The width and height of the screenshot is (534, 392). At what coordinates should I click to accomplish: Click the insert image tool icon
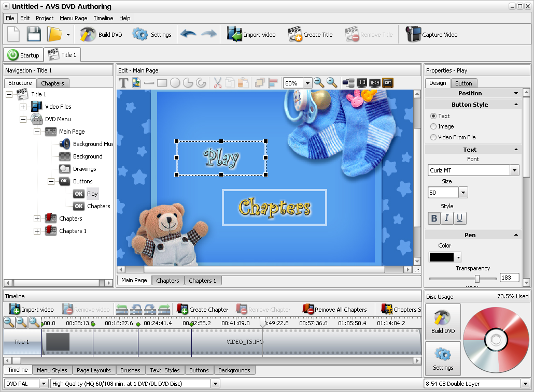(x=136, y=83)
